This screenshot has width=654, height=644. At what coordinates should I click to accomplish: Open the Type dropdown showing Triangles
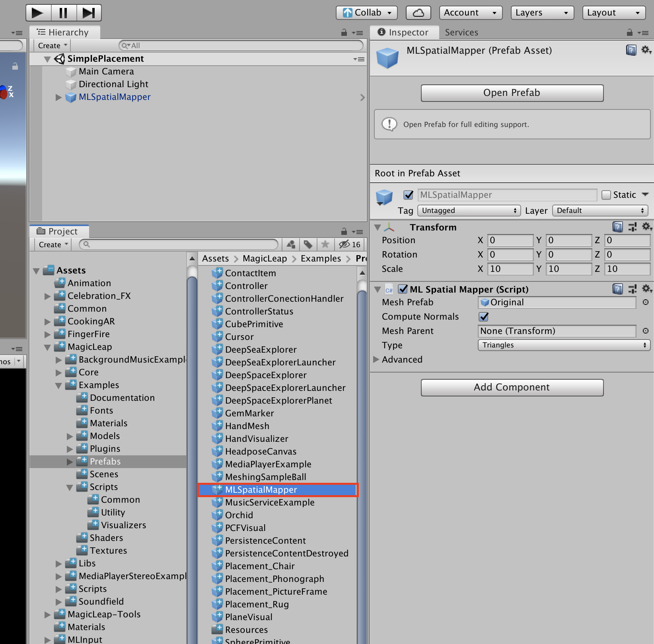pos(564,345)
